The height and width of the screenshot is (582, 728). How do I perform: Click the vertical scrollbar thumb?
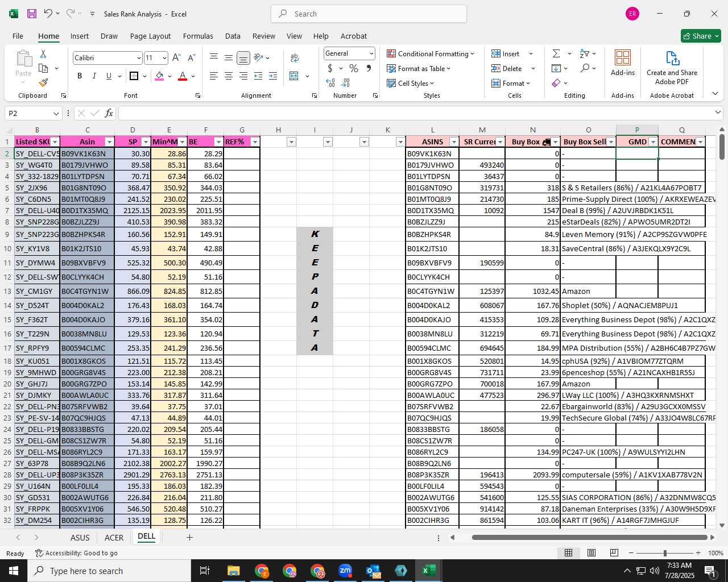pos(722,147)
